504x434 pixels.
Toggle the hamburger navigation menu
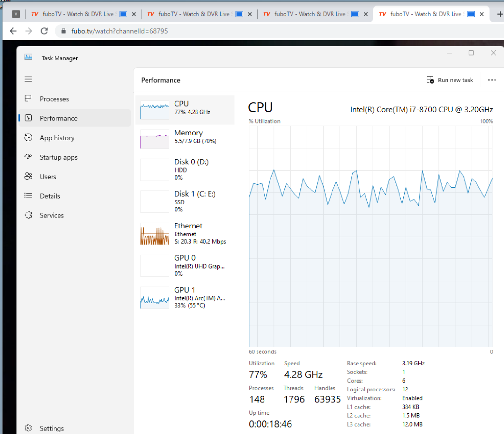(28, 79)
